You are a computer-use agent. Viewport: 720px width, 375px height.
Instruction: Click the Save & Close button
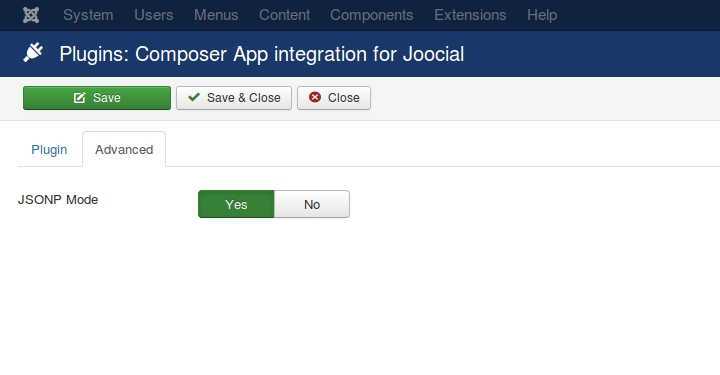(x=234, y=98)
